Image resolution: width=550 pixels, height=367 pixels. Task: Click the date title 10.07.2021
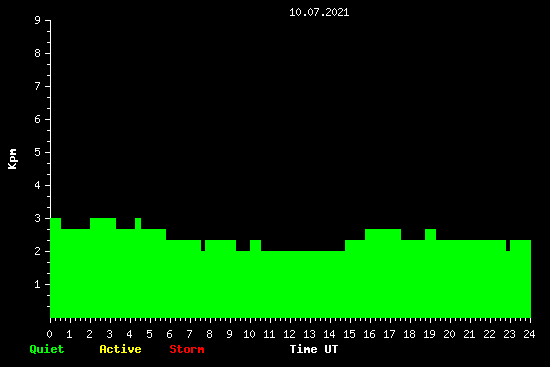(x=319, y=12)
